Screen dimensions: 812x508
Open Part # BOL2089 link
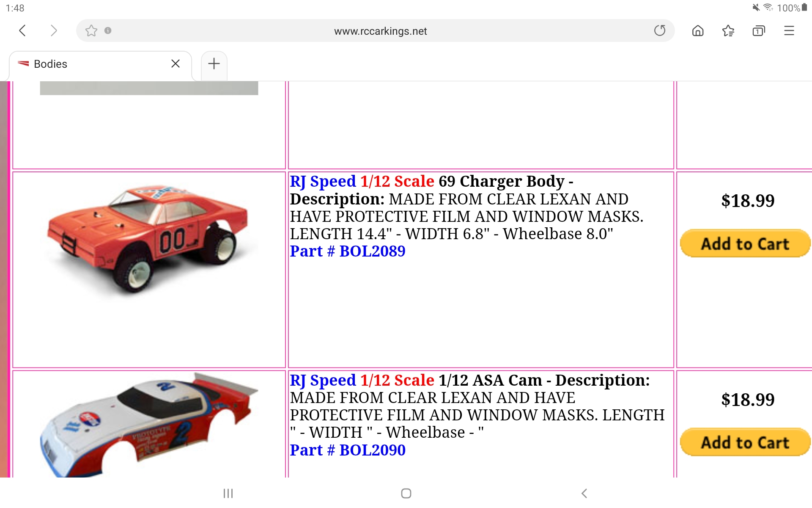coord(348,251)
